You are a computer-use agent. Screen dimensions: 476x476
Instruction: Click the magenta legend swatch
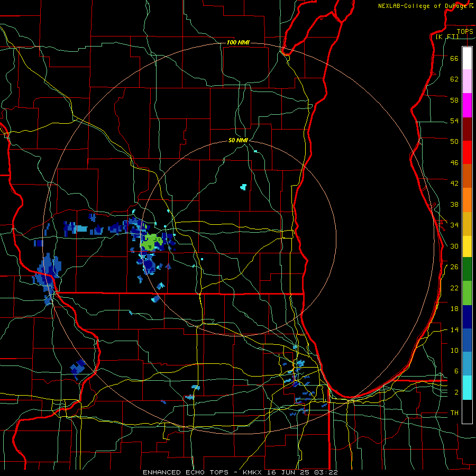click(467, 105)
